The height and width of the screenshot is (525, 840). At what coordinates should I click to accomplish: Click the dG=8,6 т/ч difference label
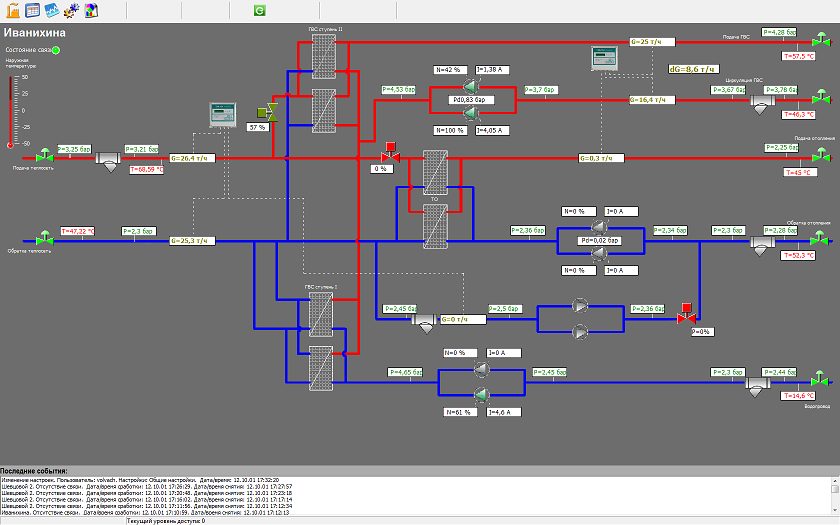click(692, 69)
